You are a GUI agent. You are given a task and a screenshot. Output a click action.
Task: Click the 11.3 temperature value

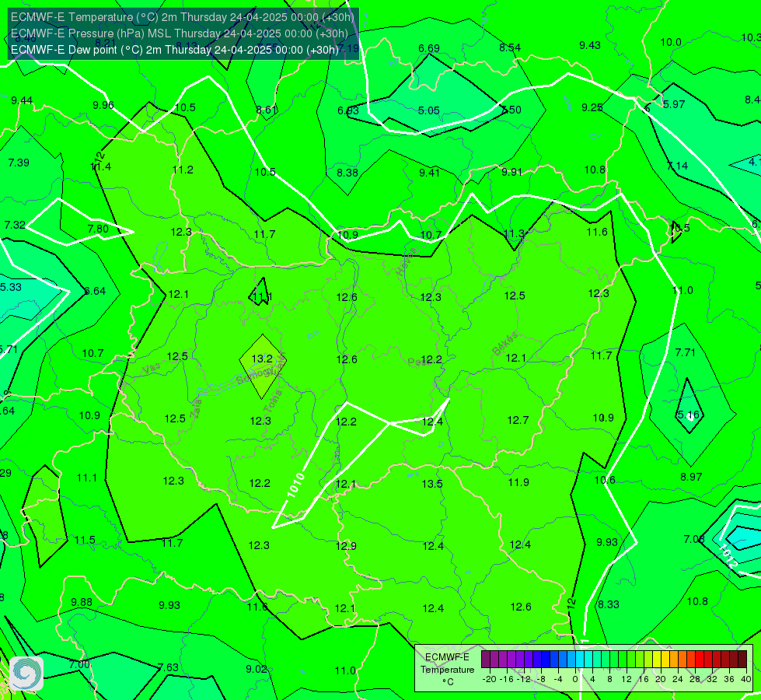point(514,234)
